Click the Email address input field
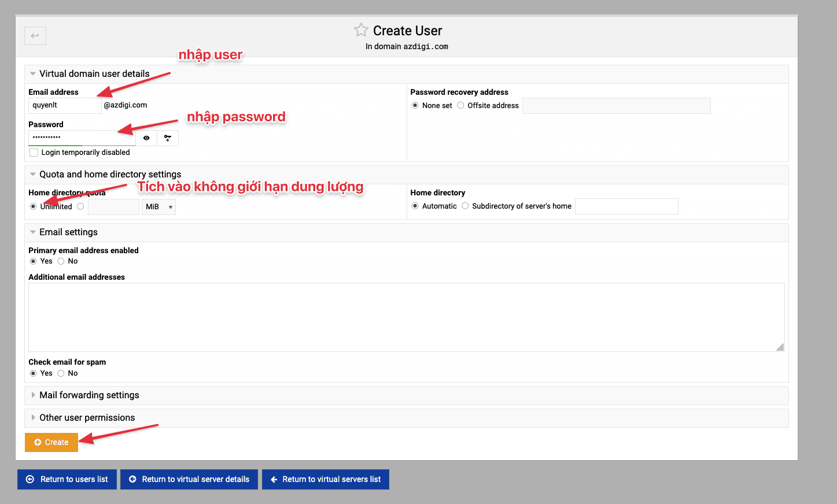Image resolution: width=837 pixels, height=504 pixels. point(65,105)
